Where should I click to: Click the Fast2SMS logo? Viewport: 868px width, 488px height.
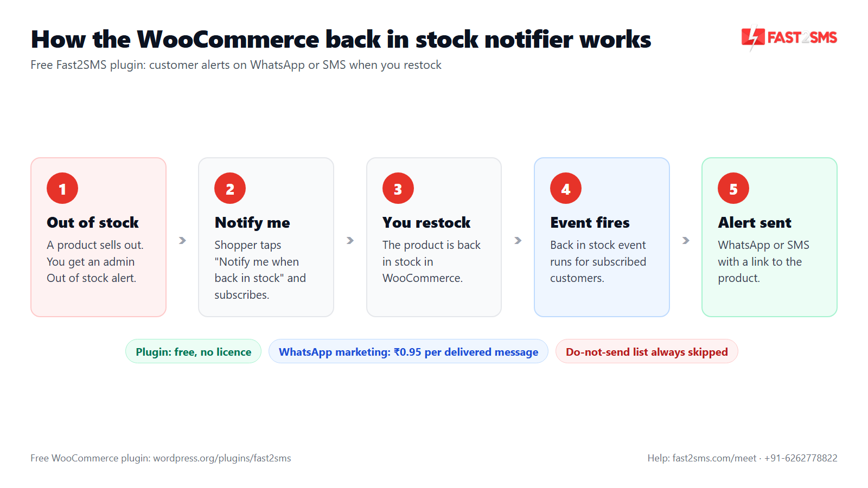click(789, 37)
